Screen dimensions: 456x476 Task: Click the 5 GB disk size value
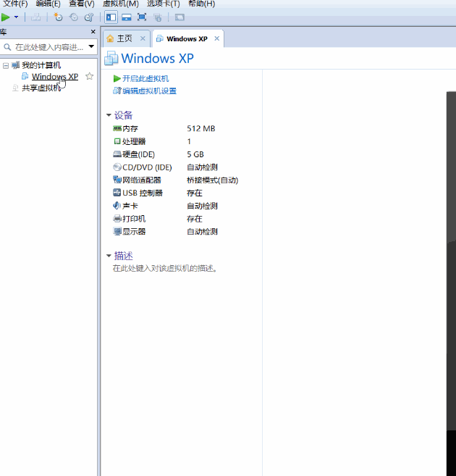coord(195,154)
